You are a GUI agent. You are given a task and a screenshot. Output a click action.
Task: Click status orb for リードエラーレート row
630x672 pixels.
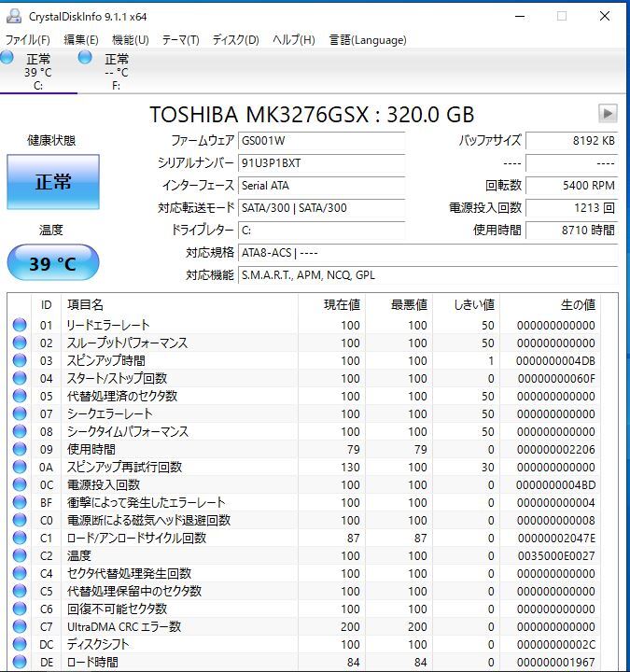(x=20, y=325)
